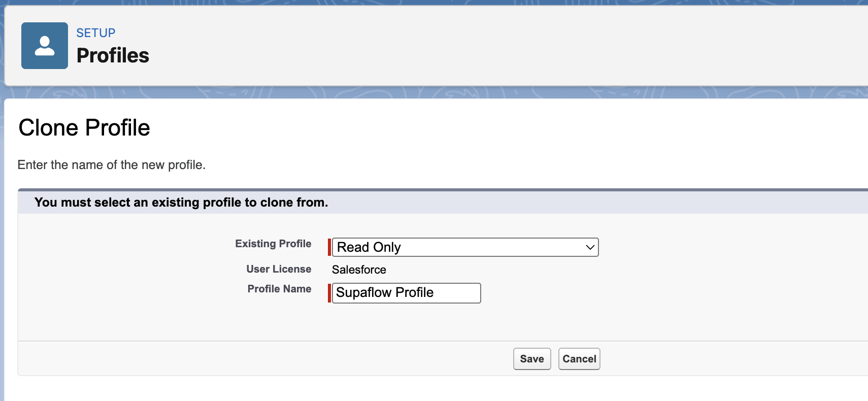This screenshot has width=868, height=401.
Task: Click the User License label
Action: coord(279,269)
